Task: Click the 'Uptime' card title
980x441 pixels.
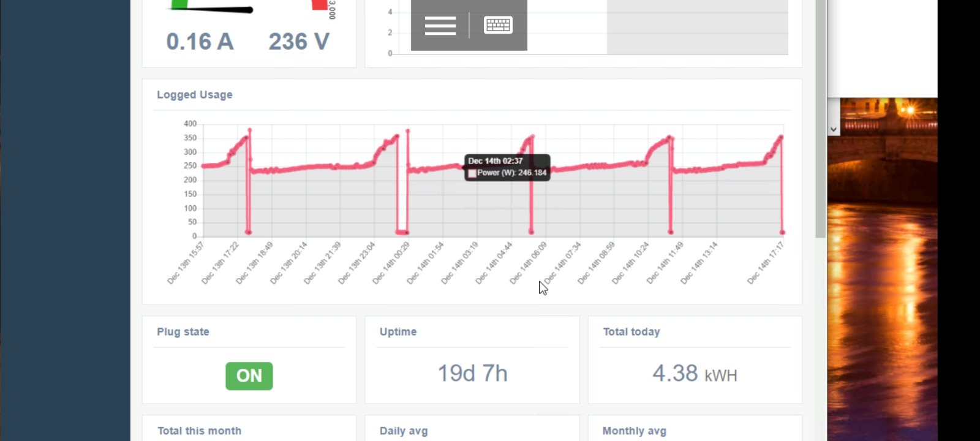Action: pos(398,332)
